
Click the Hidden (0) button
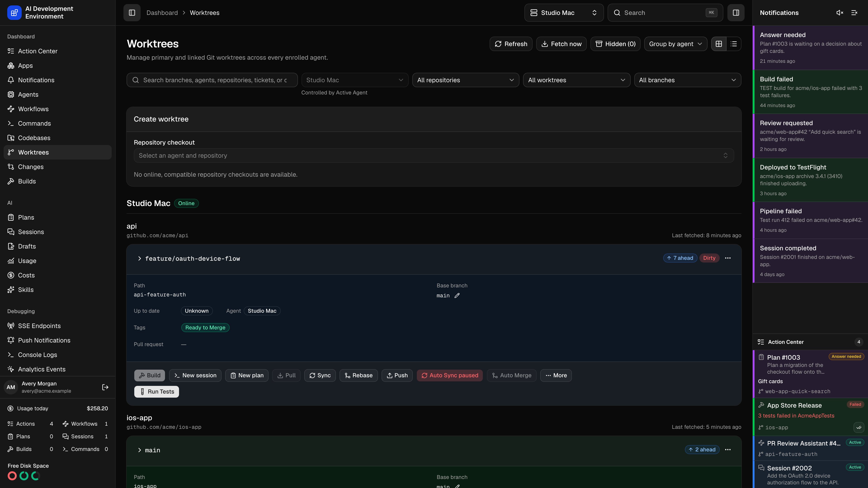pos(615,44)
